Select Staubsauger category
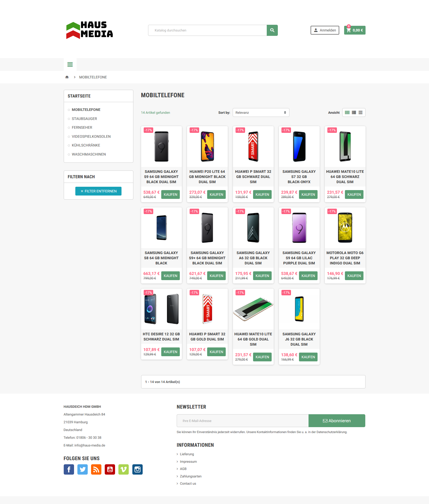Viewport: 429px width, 504px height. pos(84,119)
